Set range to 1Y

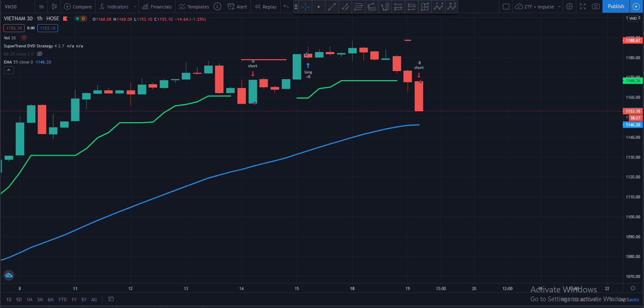point(74,300)
